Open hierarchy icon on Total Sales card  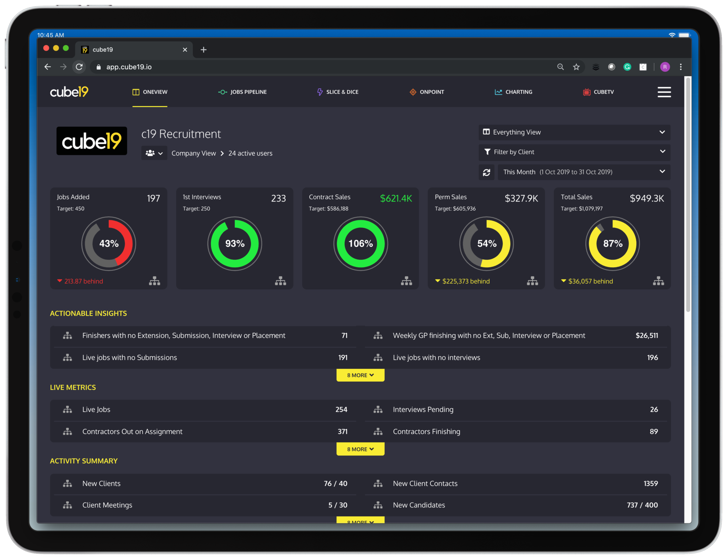tap(658, 281)
